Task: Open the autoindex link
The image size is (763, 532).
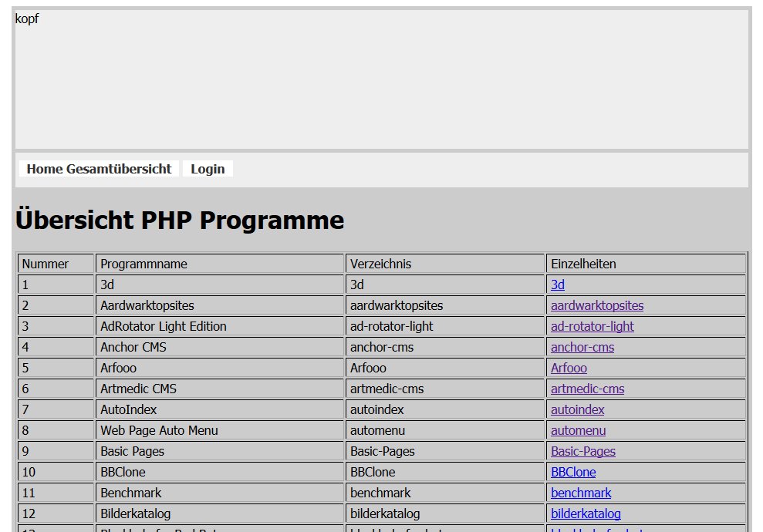Action: [x=576, y=409]
